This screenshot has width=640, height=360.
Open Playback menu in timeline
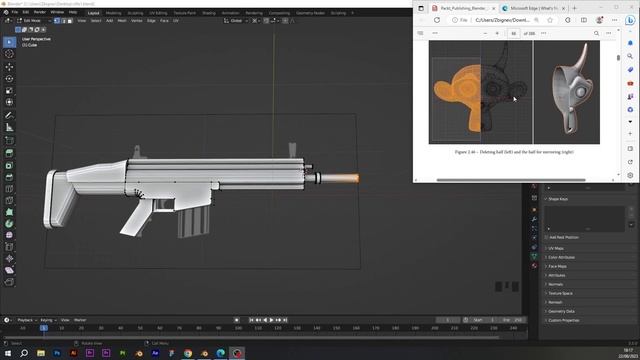pos(27,320)
